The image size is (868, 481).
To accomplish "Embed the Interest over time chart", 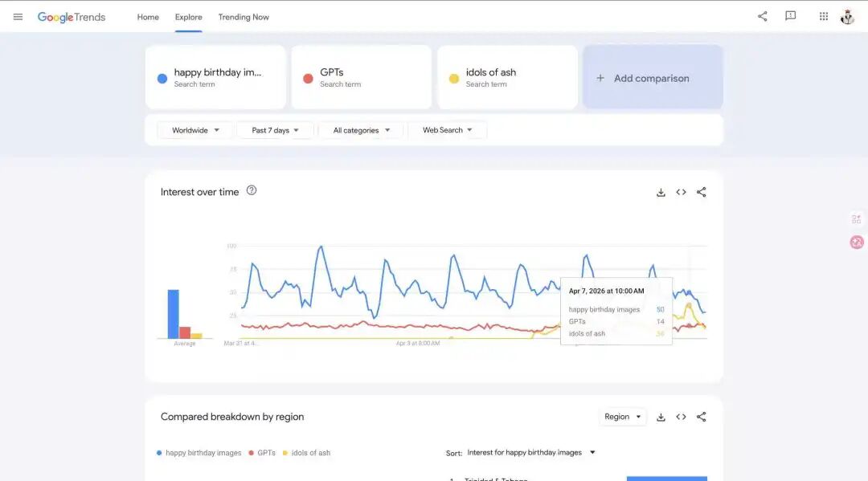I will [x=681, y=193].
